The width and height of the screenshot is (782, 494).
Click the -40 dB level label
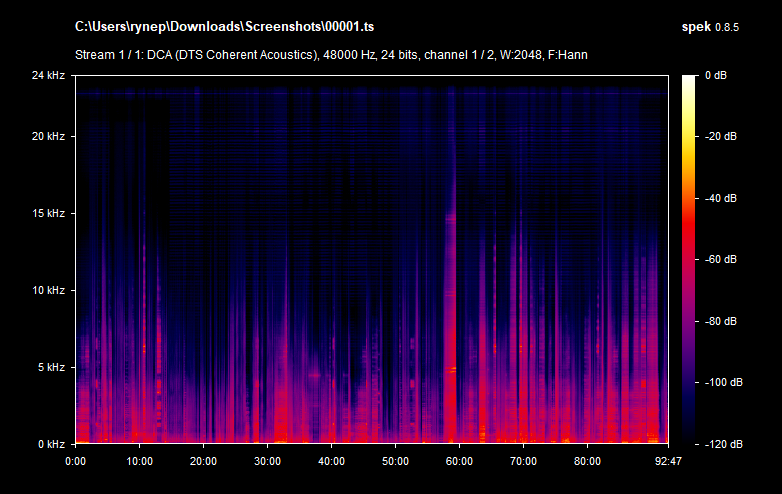point(721,198)
